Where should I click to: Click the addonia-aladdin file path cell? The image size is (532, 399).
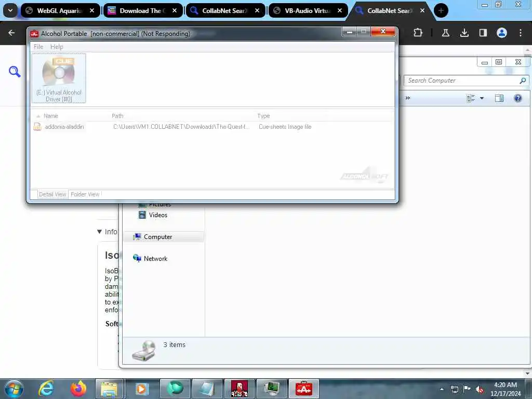(181, 127)
